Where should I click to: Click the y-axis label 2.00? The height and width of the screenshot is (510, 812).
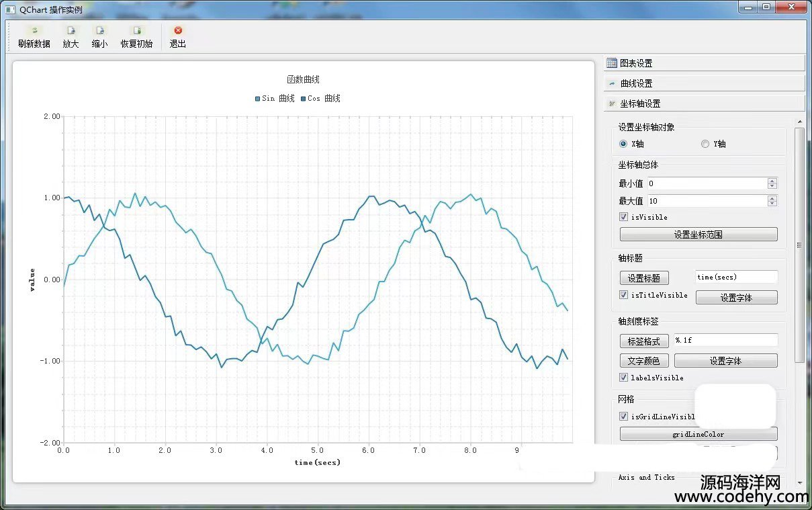coord(52,116)
